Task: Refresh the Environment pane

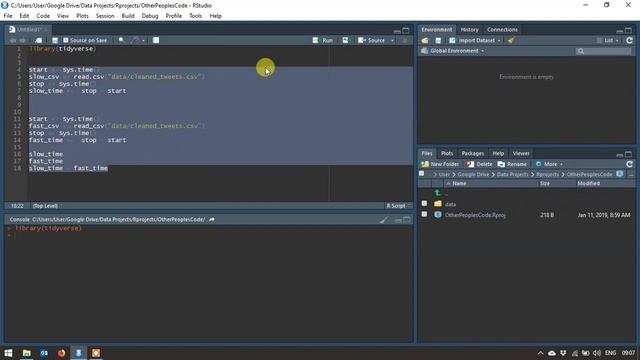Action: click(629, 40)
